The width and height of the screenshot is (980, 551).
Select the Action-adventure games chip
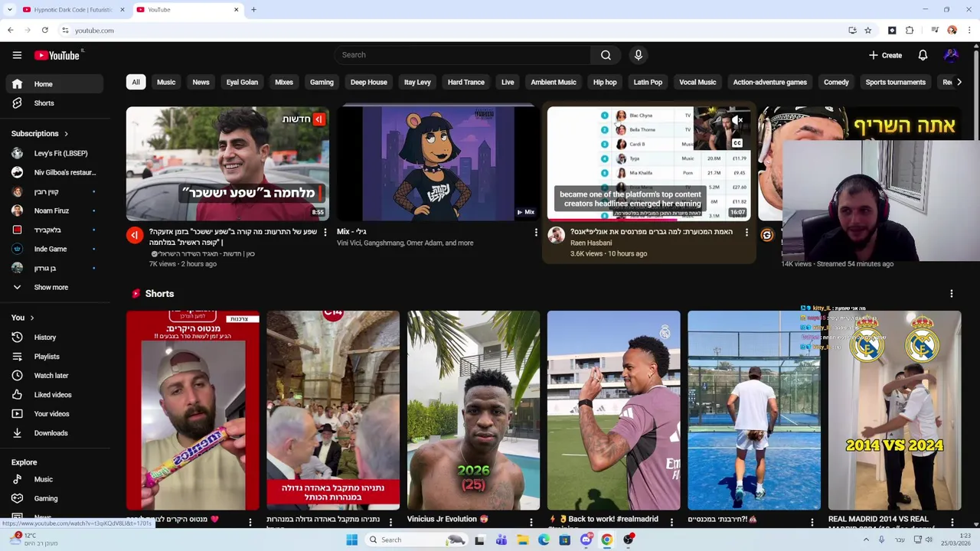[x=770, y=82]
